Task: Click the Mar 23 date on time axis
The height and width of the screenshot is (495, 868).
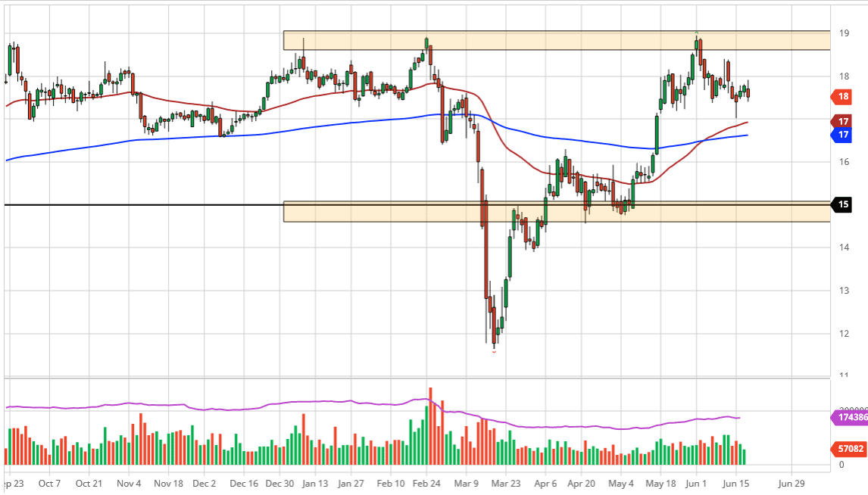Action: [506, 482]
